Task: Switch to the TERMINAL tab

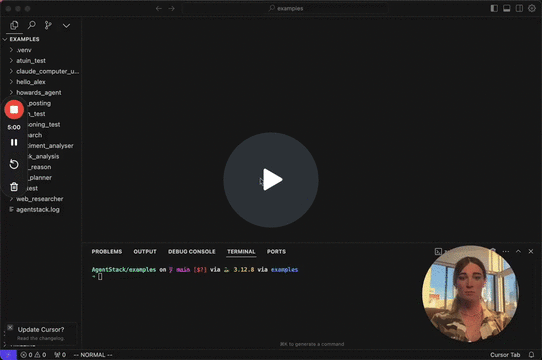Action: point(241,251)
